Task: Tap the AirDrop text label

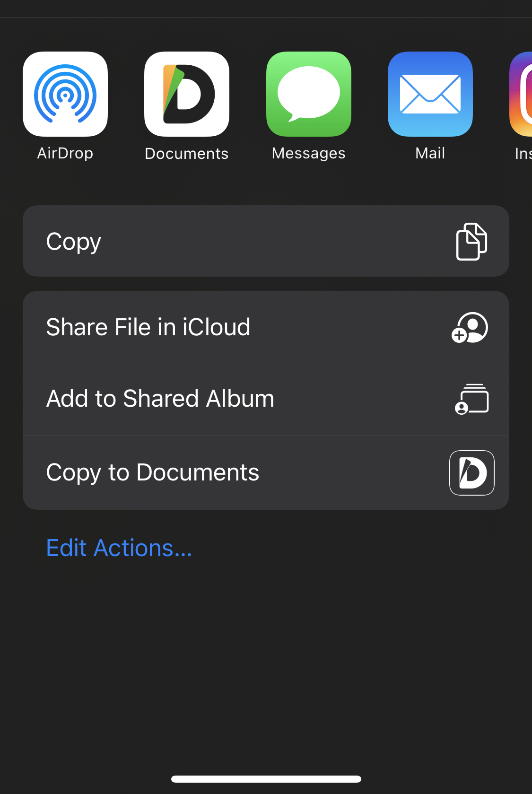Action: pyautogui.click(x=65, y=153)
